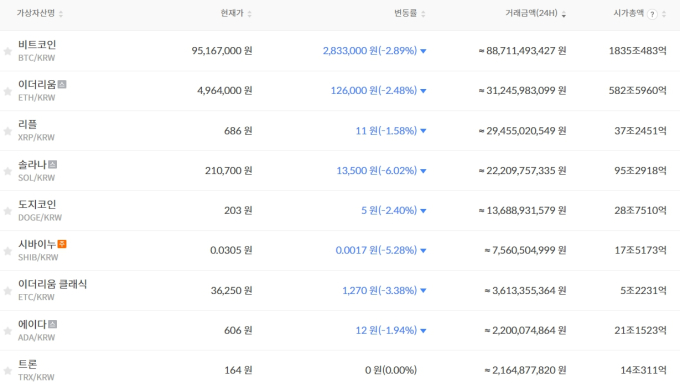Click Solana market cap 95조2918억
Viewport: 680px width, 388px height.
point(641,170)
